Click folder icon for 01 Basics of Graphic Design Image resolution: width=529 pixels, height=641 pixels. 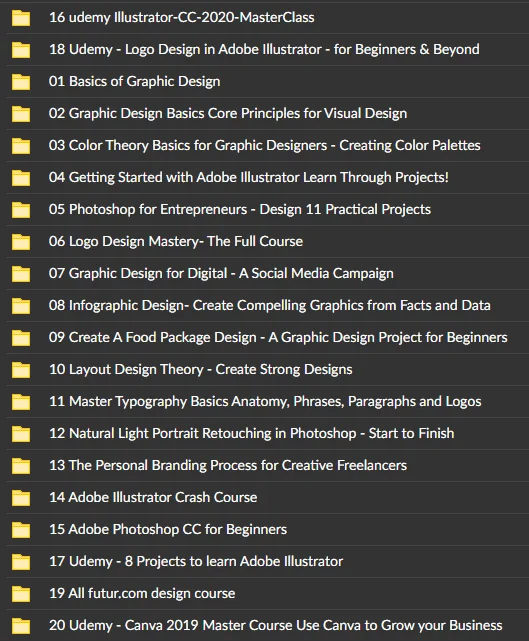pos(21,82)
